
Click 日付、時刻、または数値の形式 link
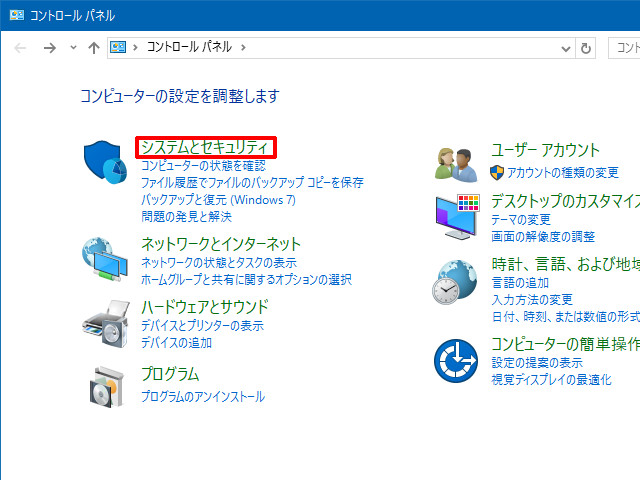[566, 316]
